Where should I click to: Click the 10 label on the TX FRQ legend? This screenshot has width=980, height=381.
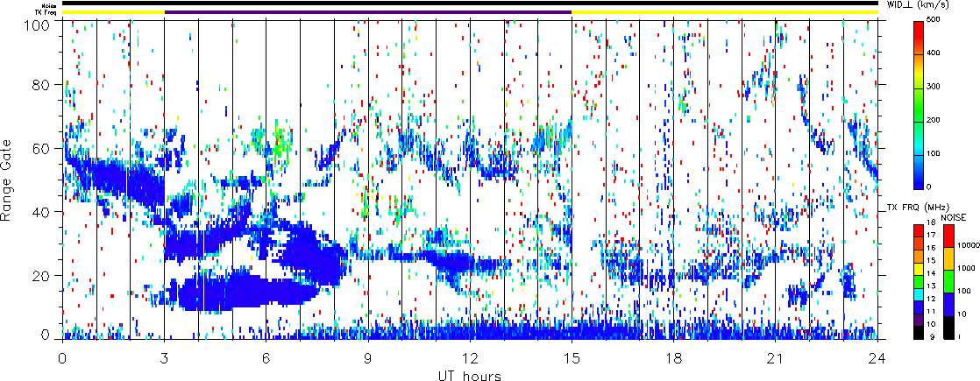tap(932, 323)
